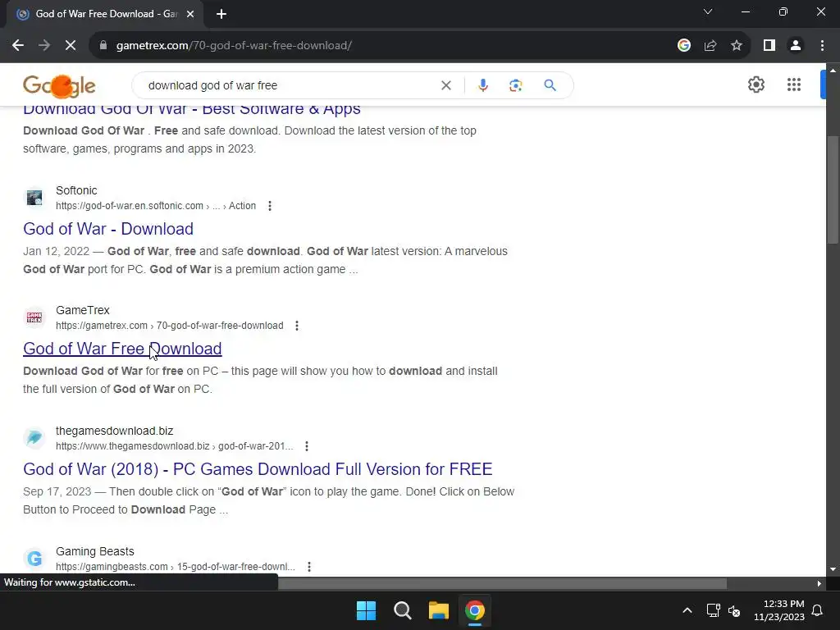This screenshot has height=630, width=840.
Task: Open the Google apps grid
Action: 794,84
